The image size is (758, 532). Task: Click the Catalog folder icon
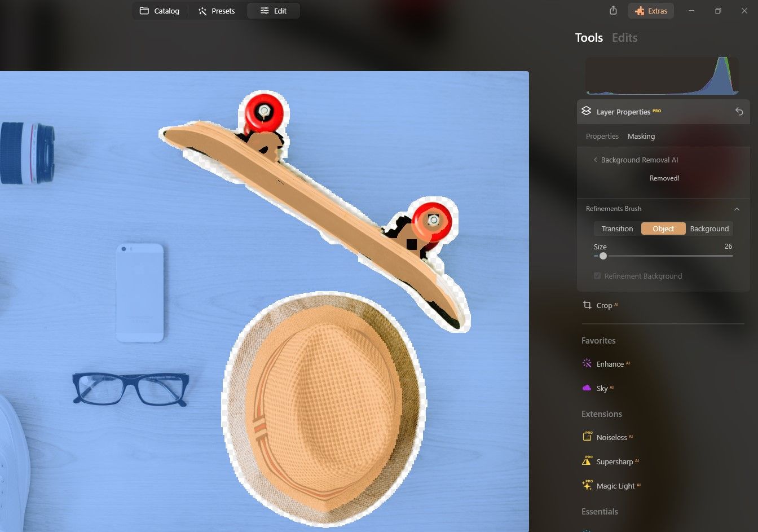click(x=144, y=11)
